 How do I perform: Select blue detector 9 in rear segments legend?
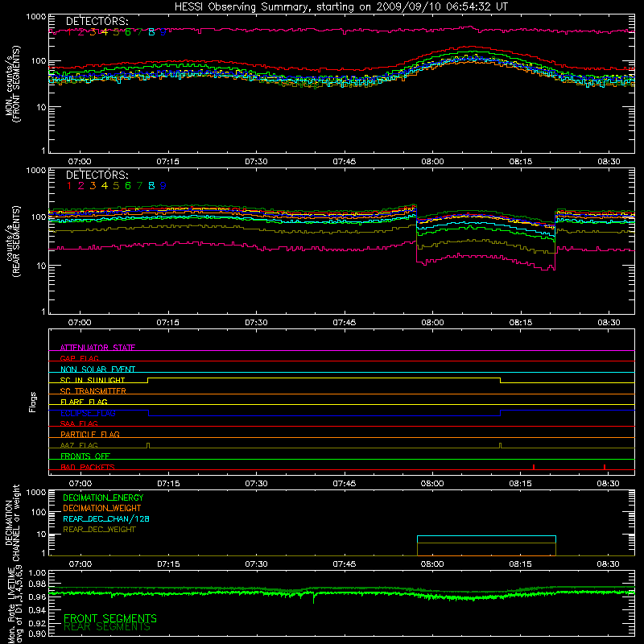163,186
